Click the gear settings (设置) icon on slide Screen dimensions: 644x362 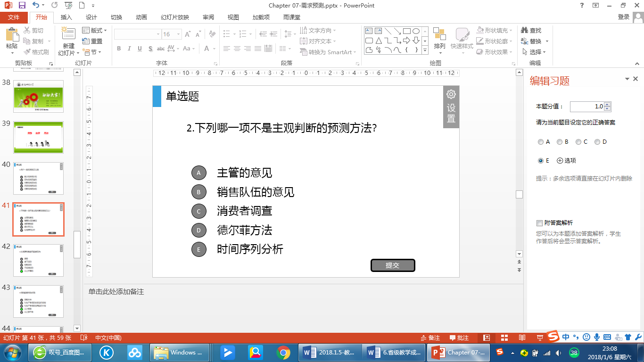pos(451,94)
